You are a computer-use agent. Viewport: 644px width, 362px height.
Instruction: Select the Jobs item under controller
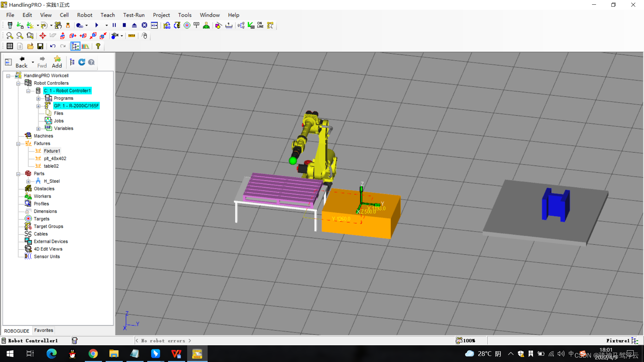coord(59,121)
